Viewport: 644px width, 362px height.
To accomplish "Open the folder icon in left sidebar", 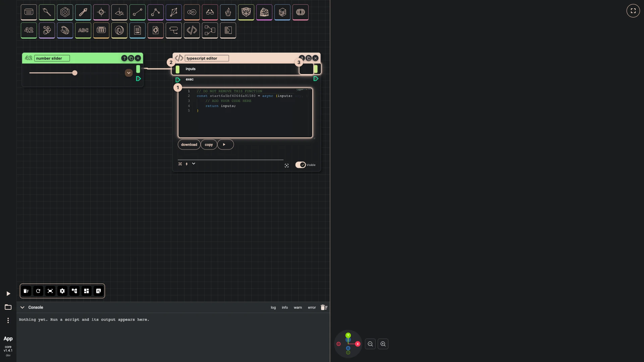I will point(8,307).
